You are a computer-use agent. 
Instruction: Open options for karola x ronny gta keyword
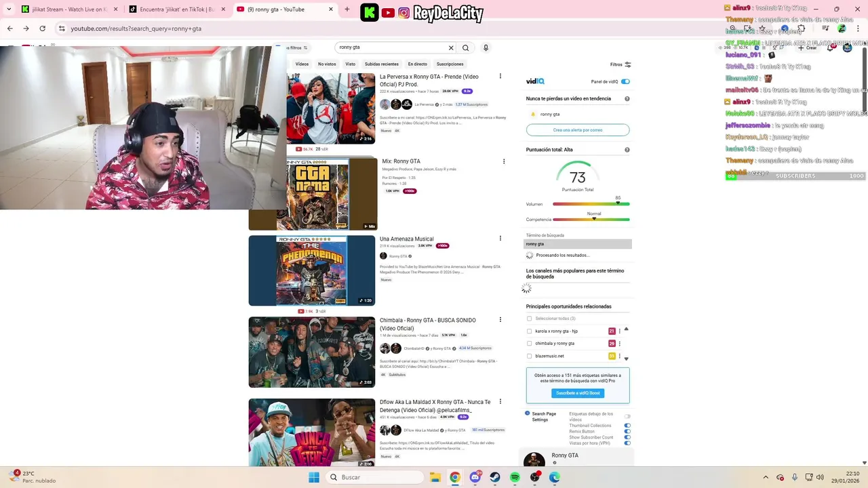[x=620, y=331]
